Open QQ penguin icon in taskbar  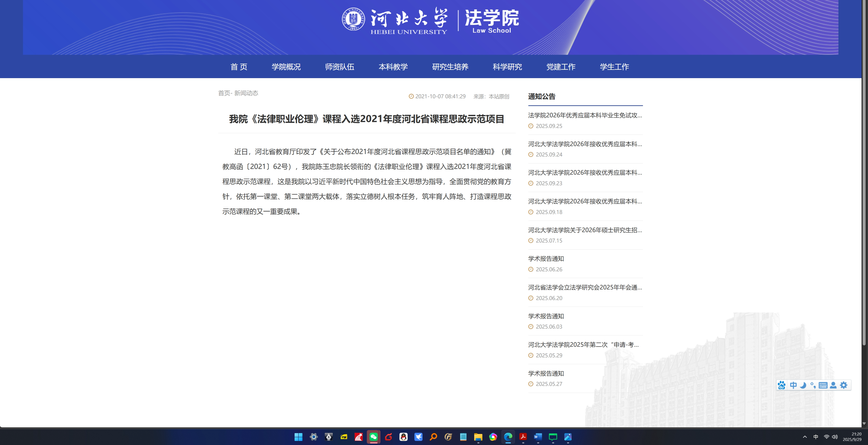(x=403, y=437)
